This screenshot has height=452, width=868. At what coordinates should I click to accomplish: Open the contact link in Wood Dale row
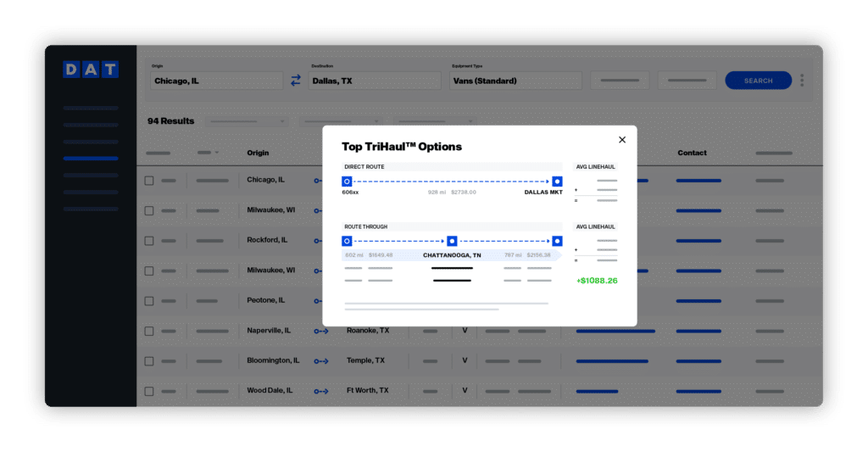tap(698, 391)
